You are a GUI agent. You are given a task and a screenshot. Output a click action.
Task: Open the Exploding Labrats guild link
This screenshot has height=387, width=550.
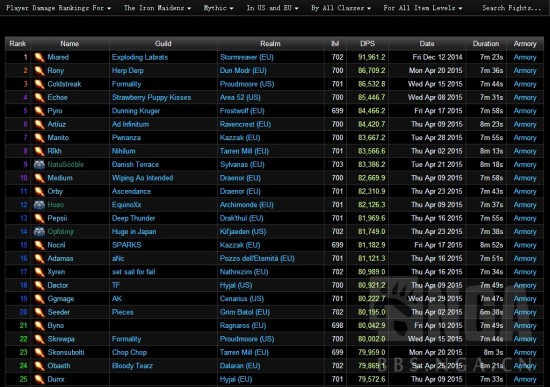pos(140,57)
